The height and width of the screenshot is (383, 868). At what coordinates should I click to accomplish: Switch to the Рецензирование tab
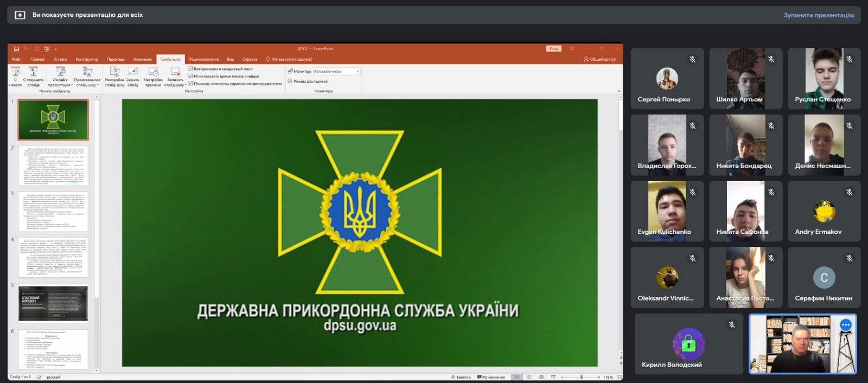pos(204,59)
